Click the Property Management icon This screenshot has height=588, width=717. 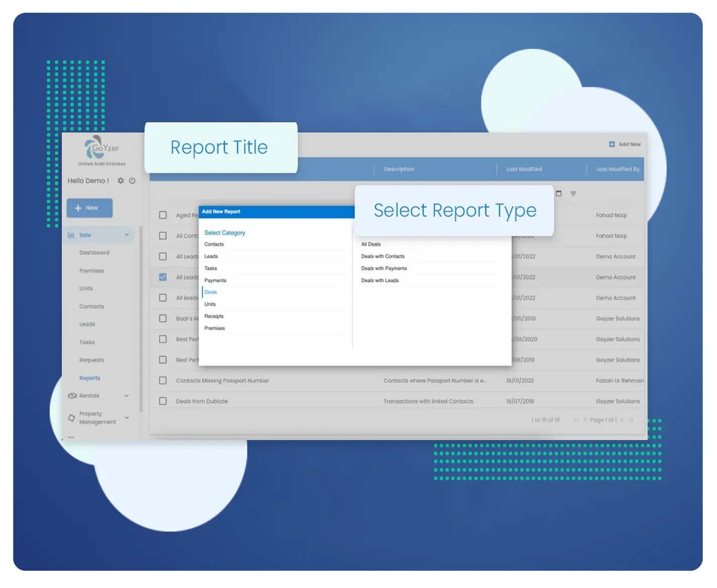(71, 418)
